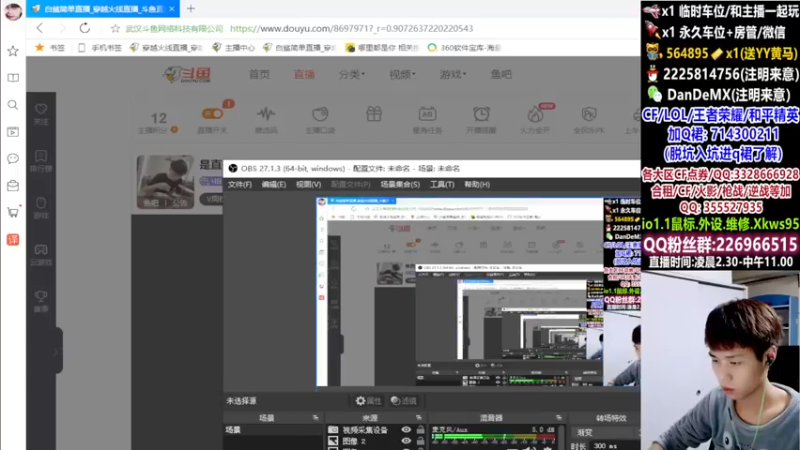Toggle the 直播开关 live switch
Viewport: 800px width, 450px height.
212,113
